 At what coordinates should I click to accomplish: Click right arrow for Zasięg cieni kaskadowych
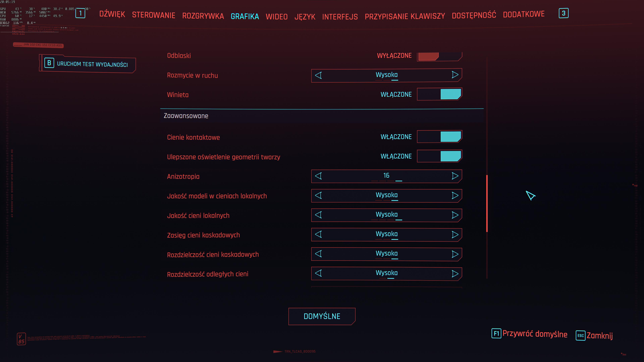455,234
